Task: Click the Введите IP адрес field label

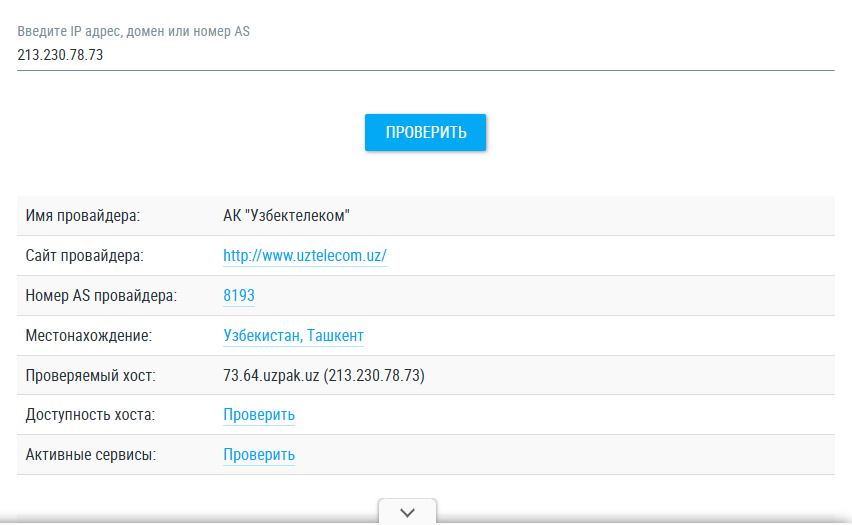Action: click(134, 32)
